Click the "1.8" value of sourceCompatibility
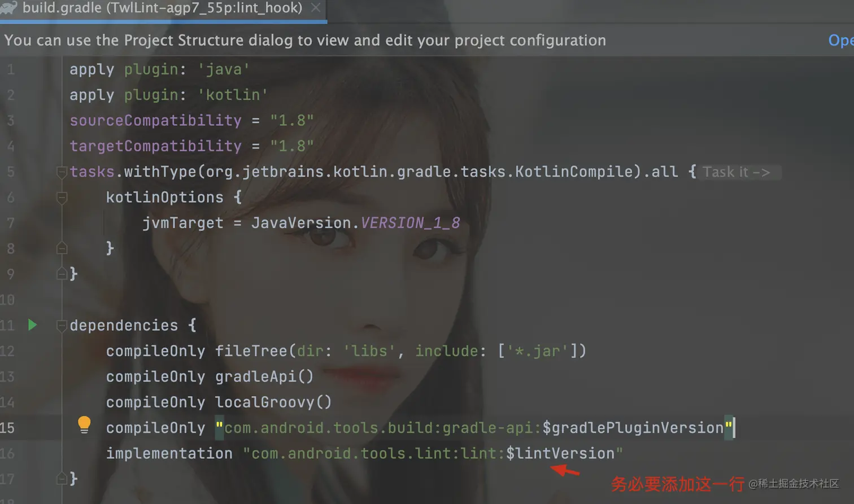The image size is (854, 504). [x=291, y=120]
